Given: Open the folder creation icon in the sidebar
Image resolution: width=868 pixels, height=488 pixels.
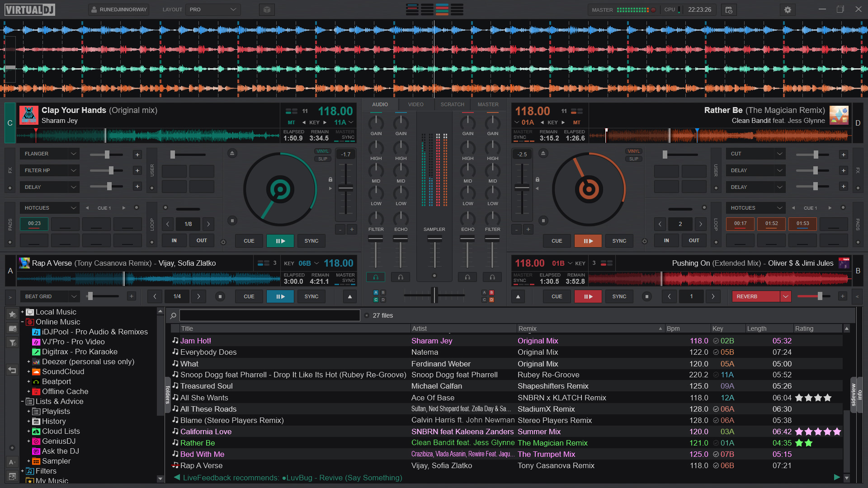Looking at the screenshot, I should (x=12, y=328).
